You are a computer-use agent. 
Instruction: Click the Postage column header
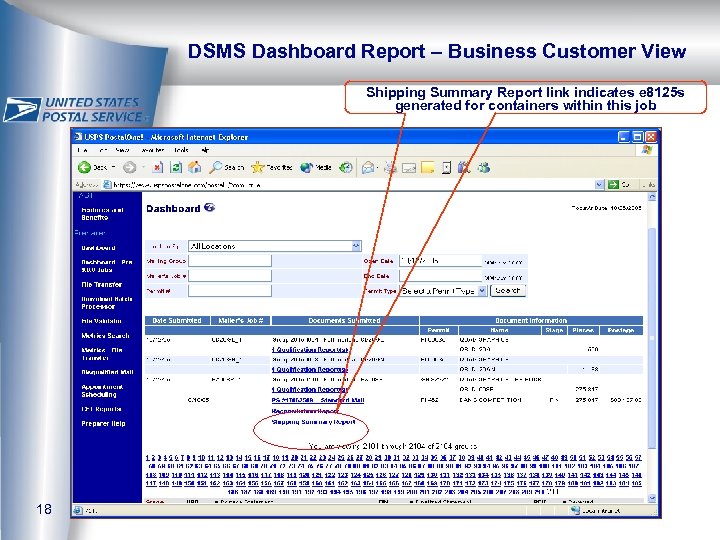tap(621, 330)
